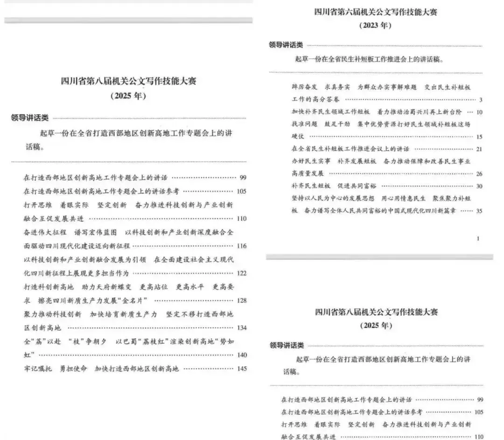Viewport: 504px width, 440px height.
Task: Click page number 105 on bottom-right page
Action: 479,412
